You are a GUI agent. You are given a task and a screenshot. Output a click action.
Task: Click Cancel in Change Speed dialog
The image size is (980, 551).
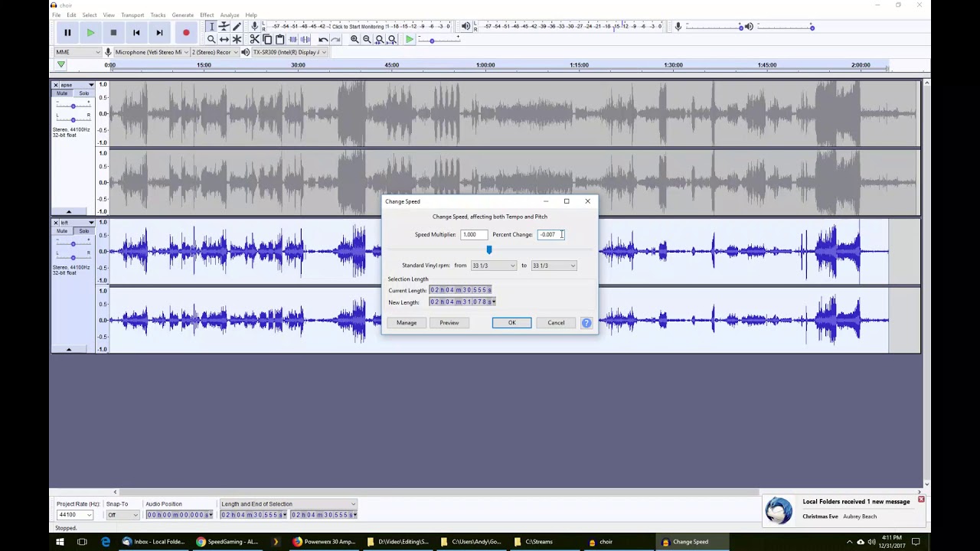coord(556,323)
